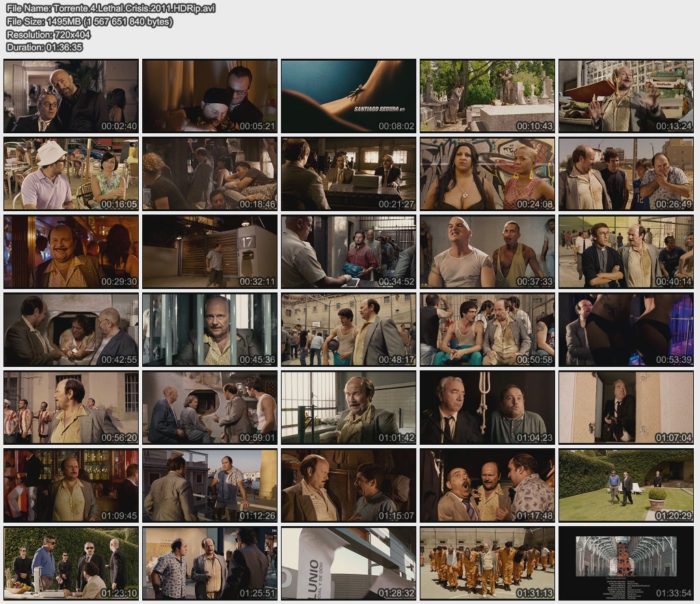Select the behind-bars frame at 00:45:36
Image resolution: width=700 pixels, height=604 pixels.
coord(210,329)
